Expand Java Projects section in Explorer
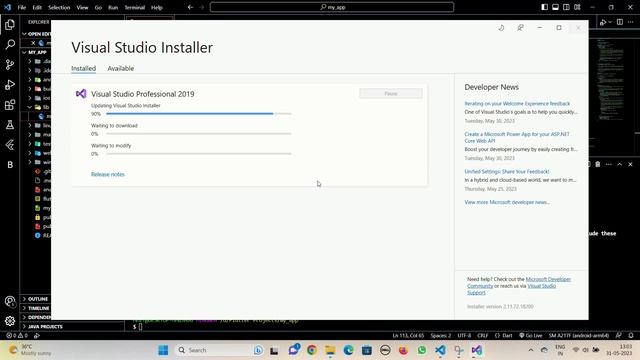 click(x=43, y=327)
